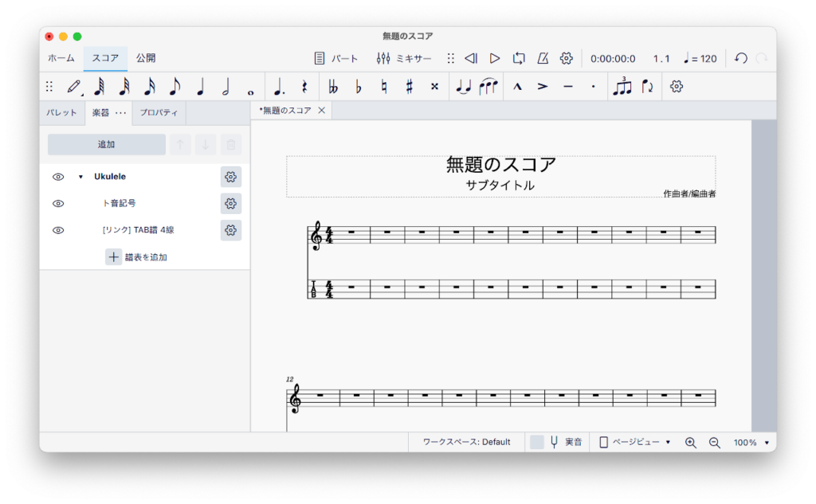The height and width of the screenshot is (504, 816).
Task: Apply the sharp accidental
Action: [409, 87]
